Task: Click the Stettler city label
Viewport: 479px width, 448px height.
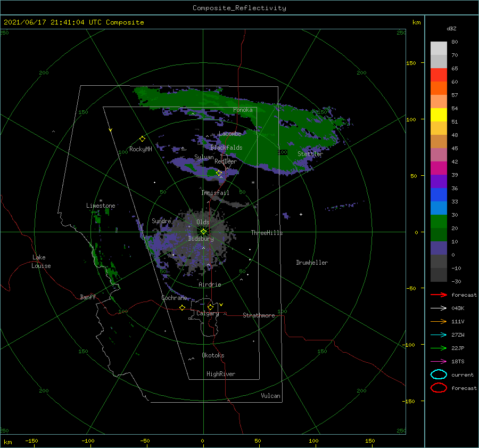Action: (310, 154)
